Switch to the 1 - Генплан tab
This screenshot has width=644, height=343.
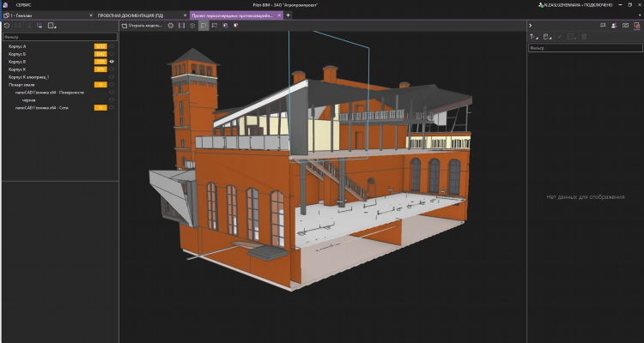(47, 15)
